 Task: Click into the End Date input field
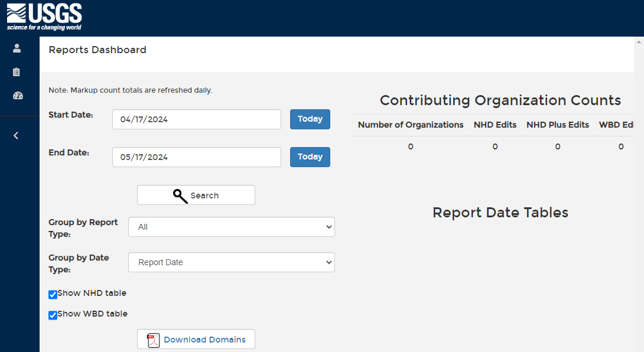coord(196,157)
